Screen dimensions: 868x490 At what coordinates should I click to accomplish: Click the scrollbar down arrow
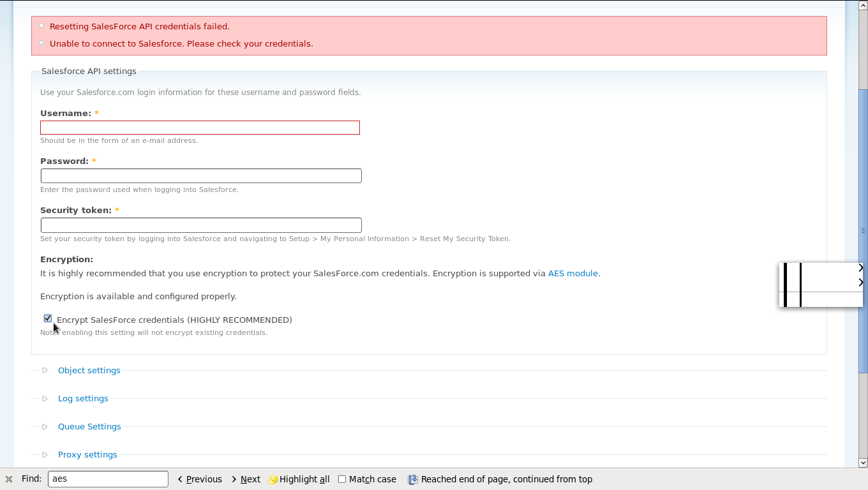pos(863,463)
